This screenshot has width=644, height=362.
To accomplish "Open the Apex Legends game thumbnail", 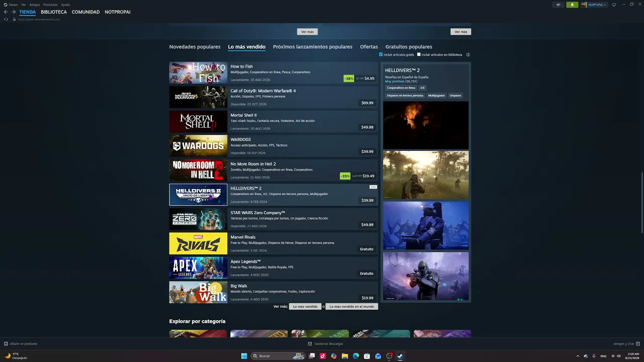I will click(198, 267).
